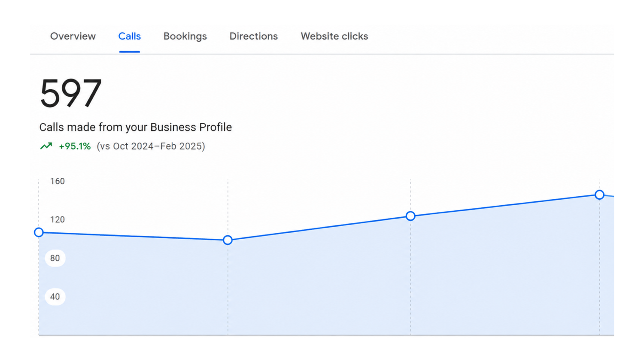Viewport: 644px width, 362px height.
Task: Select the third chart data point
Action: click(410, 216)
